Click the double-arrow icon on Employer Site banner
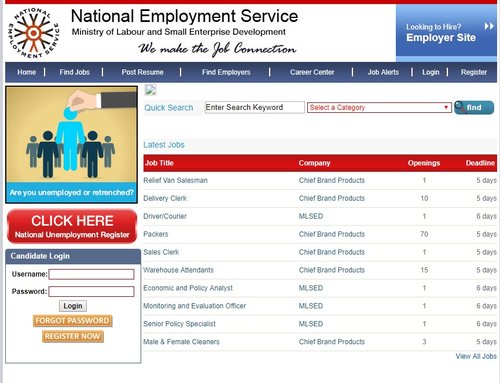 tap(489, 26)
